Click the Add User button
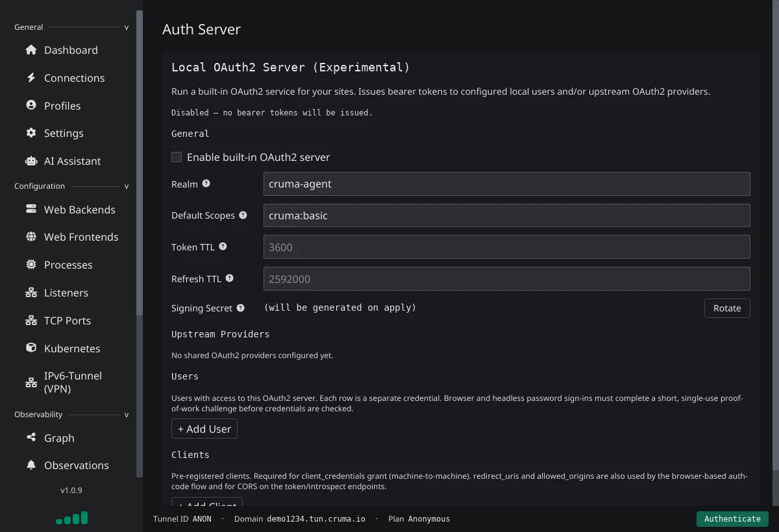 (x=204, y=429)
